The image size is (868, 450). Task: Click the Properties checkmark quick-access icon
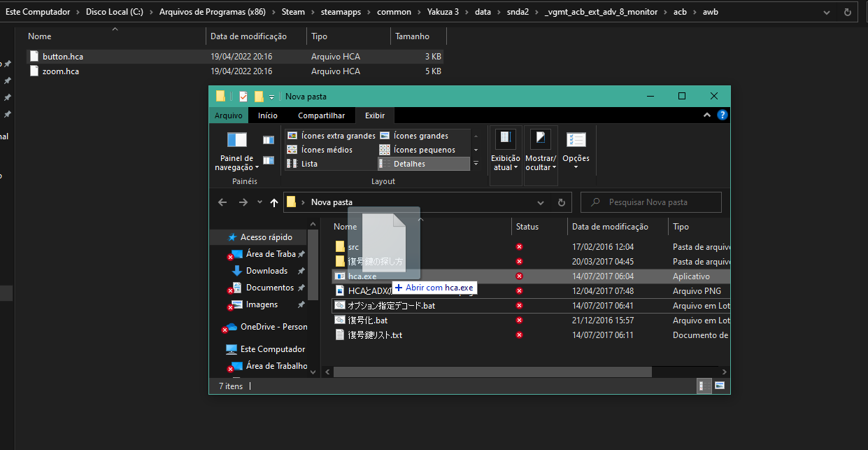coord(243,97)
